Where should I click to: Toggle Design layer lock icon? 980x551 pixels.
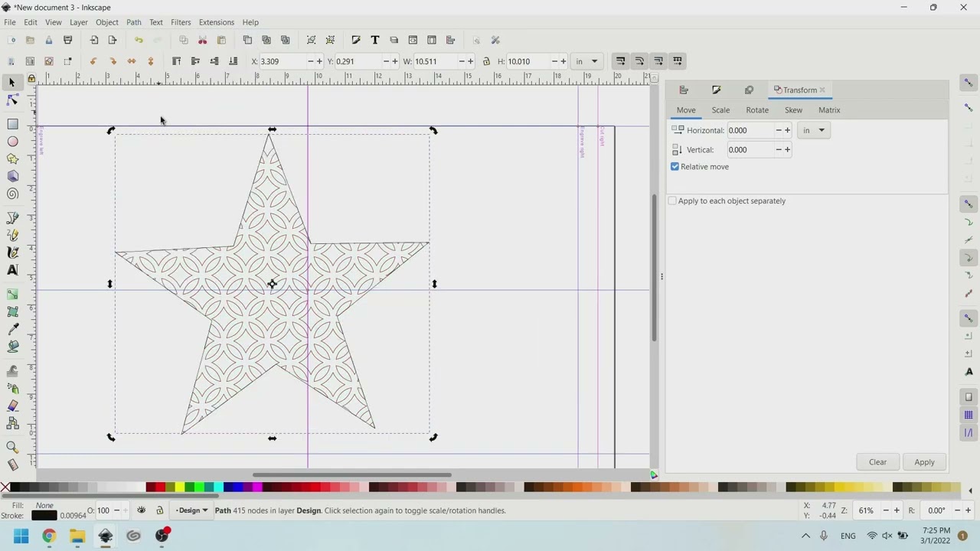pos(159,510)
